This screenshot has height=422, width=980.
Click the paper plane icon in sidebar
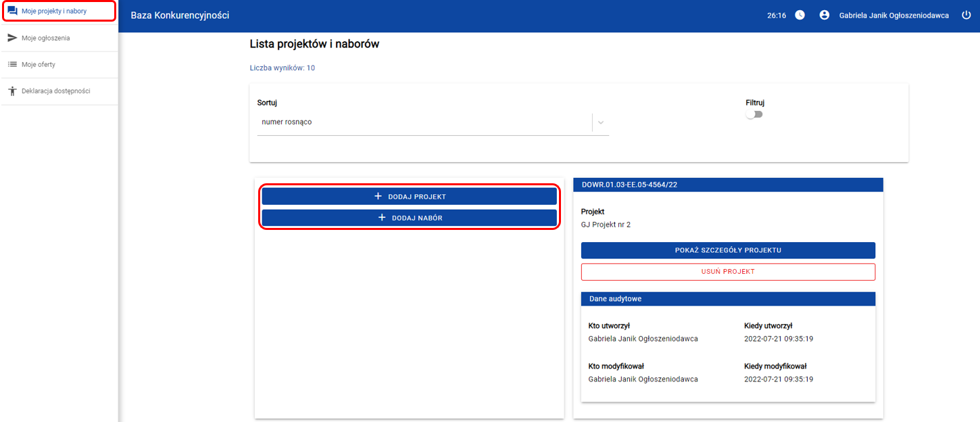(x=12, y=38)
